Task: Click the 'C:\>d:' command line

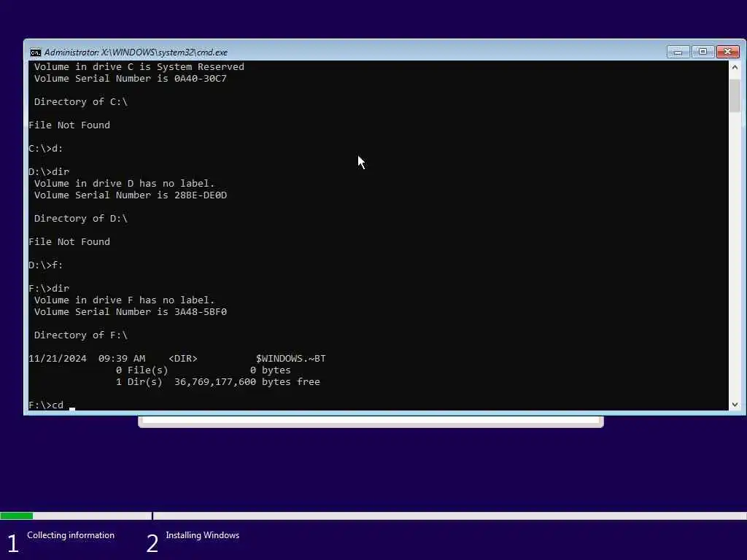Action: 46,149
